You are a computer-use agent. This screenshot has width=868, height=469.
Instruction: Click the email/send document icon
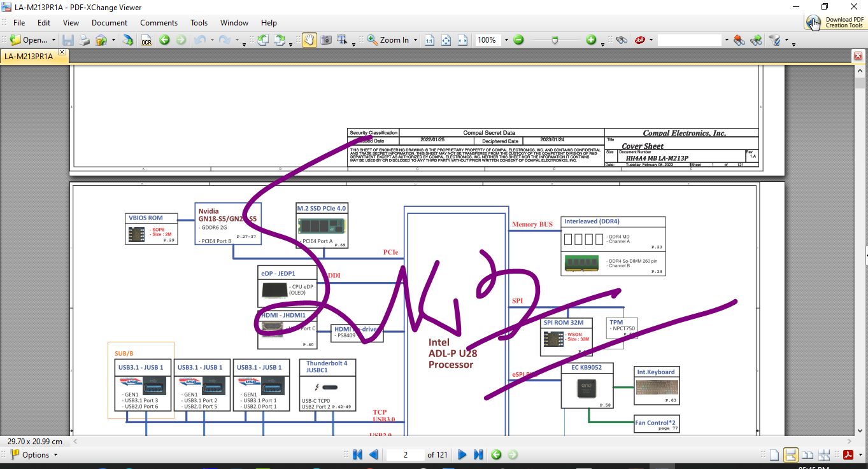point(101,40)
